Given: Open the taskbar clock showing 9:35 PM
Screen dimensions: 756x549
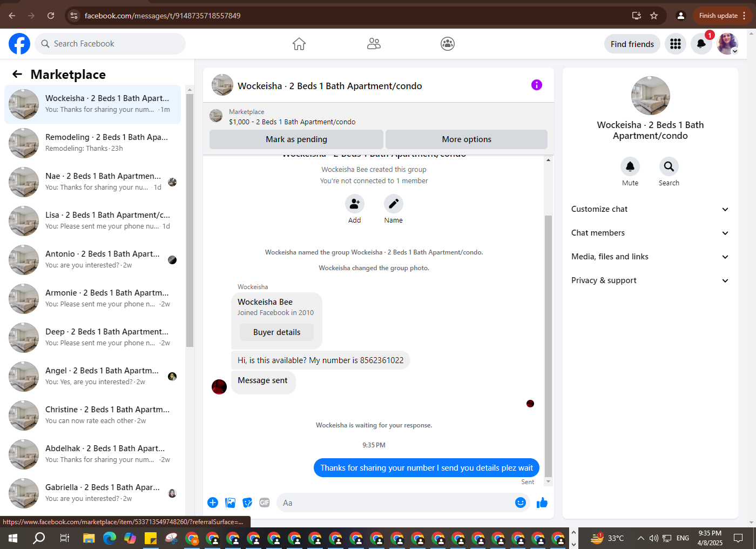Looking at the screenshot, I should [x=710, y=538].
